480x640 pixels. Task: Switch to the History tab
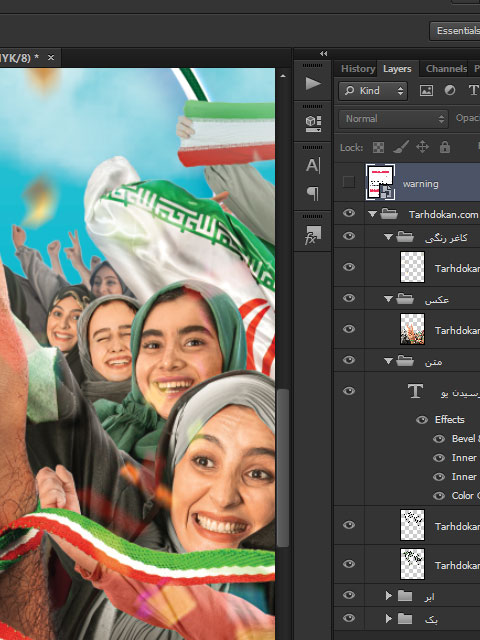(358, 69)
